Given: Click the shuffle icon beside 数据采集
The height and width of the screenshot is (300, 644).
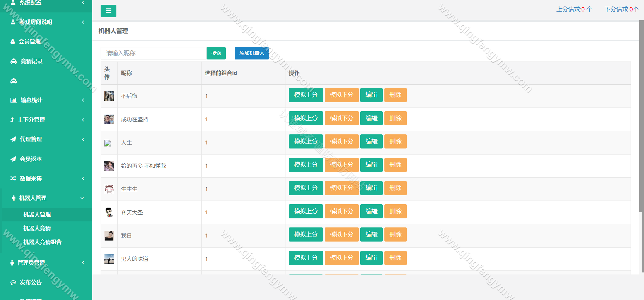Looking at the screenshot, I should point(13,178).
